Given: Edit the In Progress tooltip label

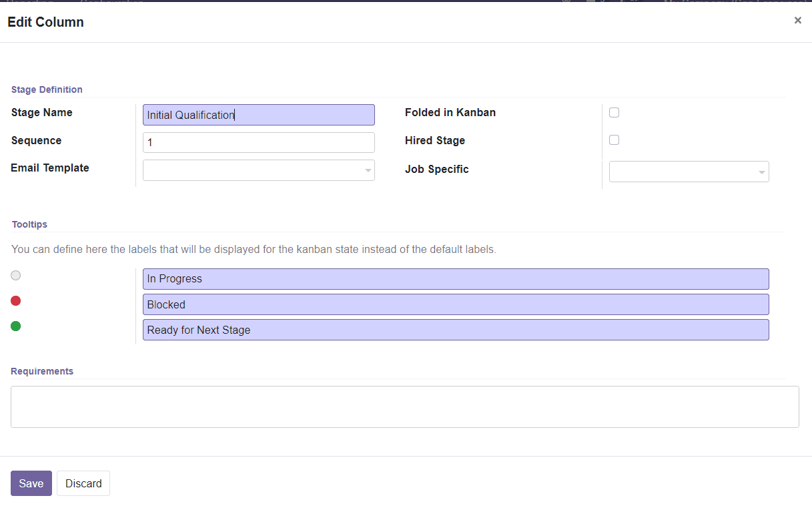Looking at the screenshot, I should pyautogui.click(x=456, y=278).
